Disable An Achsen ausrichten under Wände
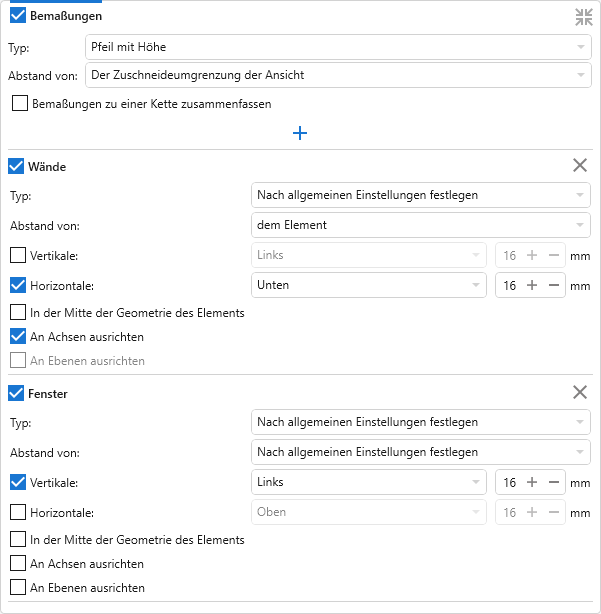The height and width of the screenshot is (614, 601). click(17, 337)
